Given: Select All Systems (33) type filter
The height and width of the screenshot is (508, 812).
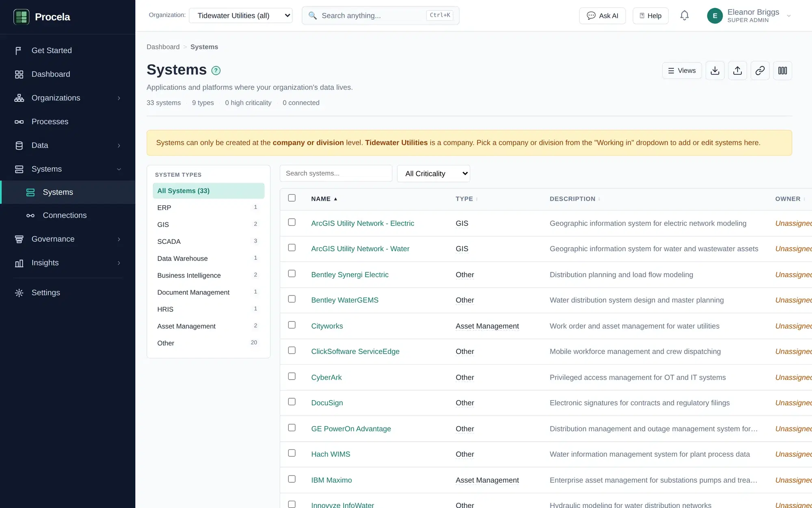Looking at the screenshot, I should pos(208,191).
